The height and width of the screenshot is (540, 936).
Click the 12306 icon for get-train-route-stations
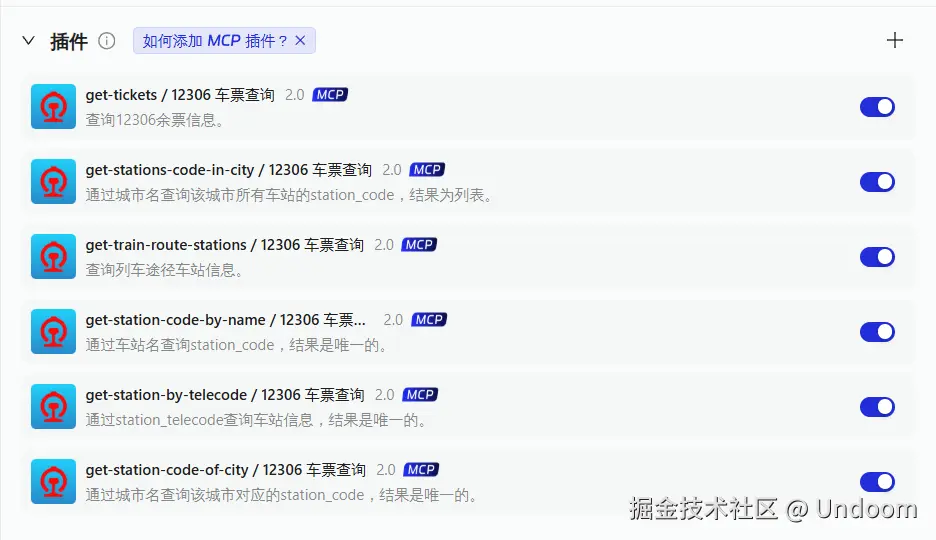pyautogui.click(x=53, y=257)
